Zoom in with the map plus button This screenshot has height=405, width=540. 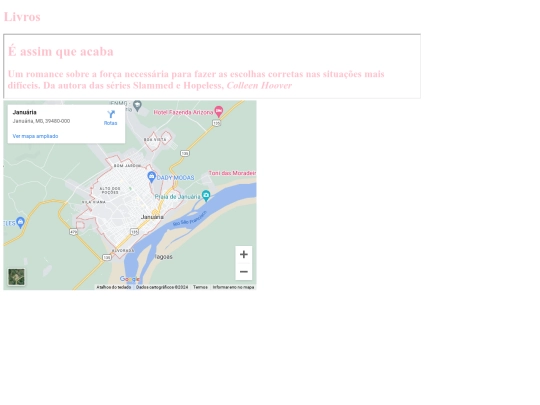click(x=244, y=255)
